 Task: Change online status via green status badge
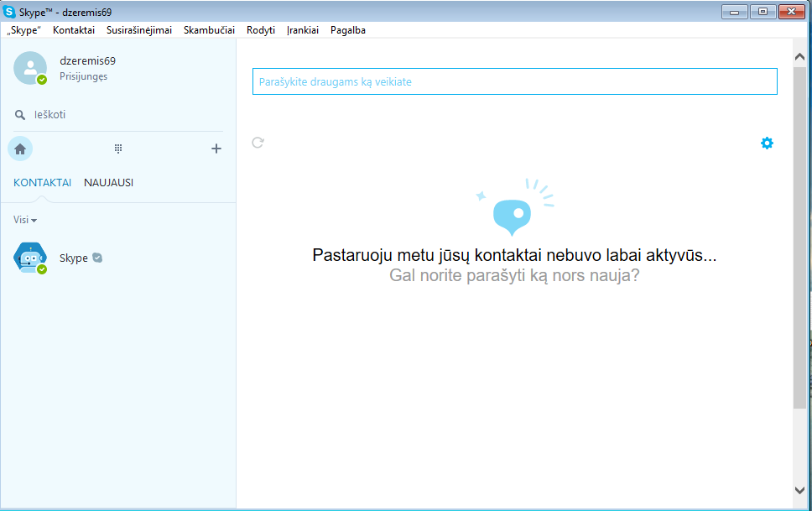click(x=42, y=79)
